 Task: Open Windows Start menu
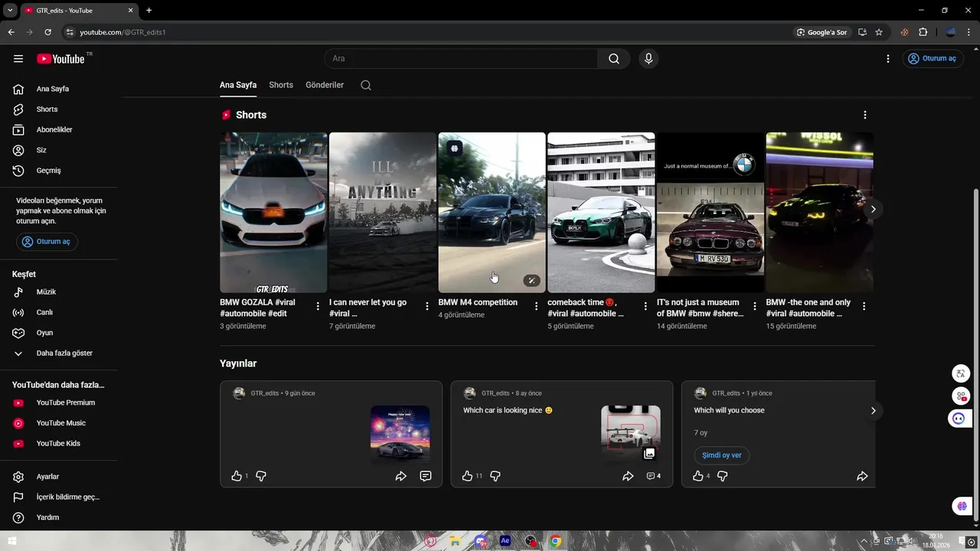tap(11, 541)
